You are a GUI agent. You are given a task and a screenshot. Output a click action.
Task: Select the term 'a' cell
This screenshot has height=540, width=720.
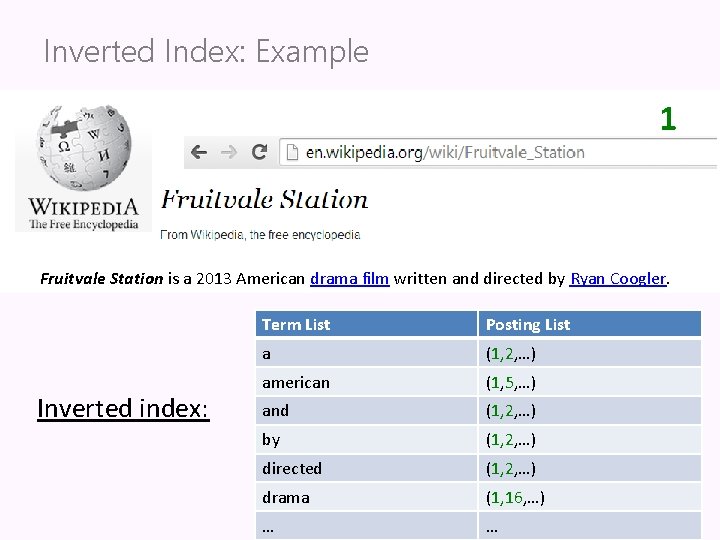pyautogui.click(x=366, y=354)
